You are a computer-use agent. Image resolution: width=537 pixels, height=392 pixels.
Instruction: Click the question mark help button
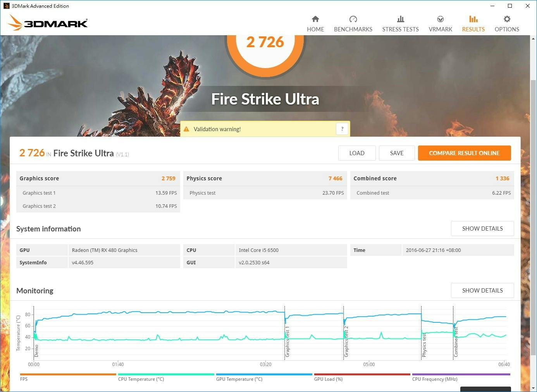342,129
